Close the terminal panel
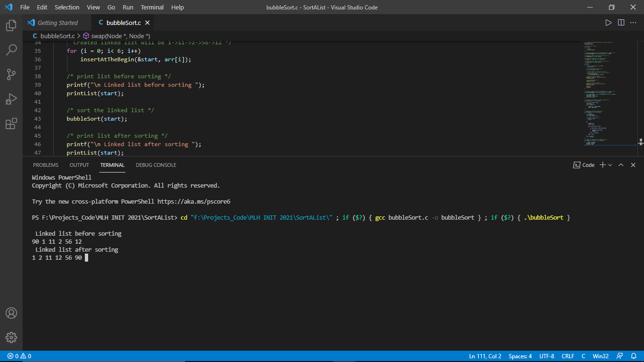Viewport: 644px width, 362px height. coord(633,165)
